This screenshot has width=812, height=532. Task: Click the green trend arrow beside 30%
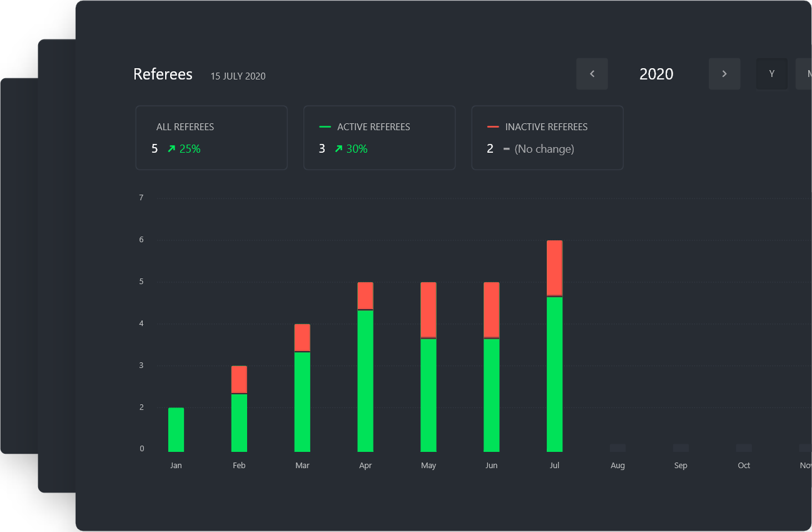(x=338, y=149)
